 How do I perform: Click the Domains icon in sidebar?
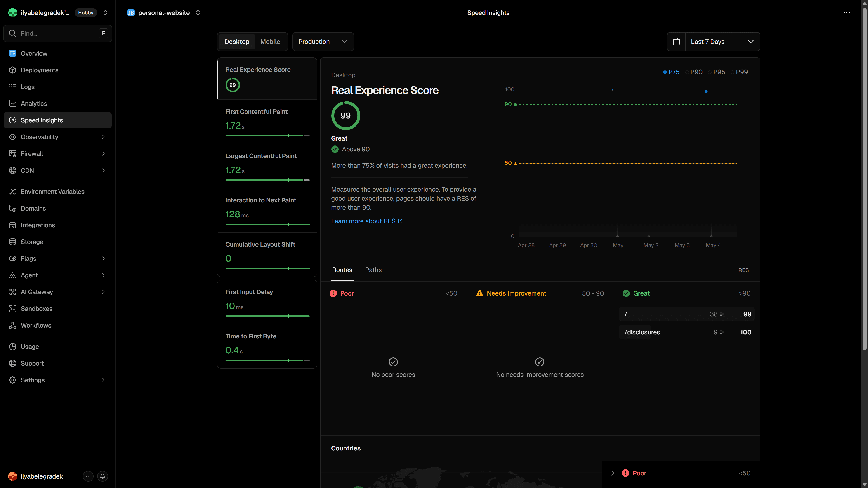(x=12, y=208)
